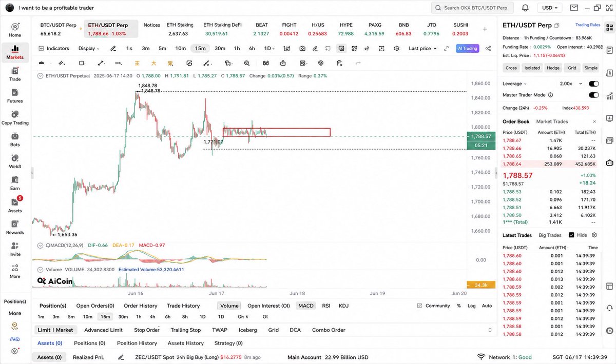Open the Bots sidebar section

tap(15, 139)
